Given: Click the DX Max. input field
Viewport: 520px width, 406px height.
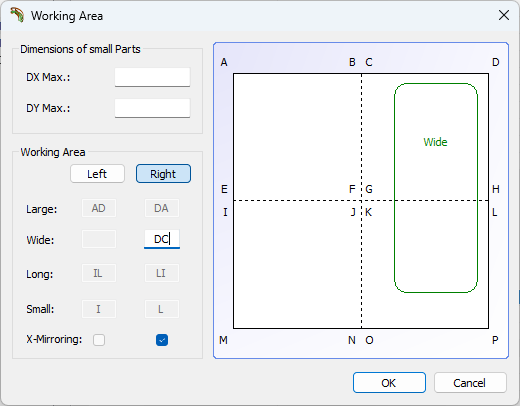Looking at the screenshot, I should pos(153,77).
